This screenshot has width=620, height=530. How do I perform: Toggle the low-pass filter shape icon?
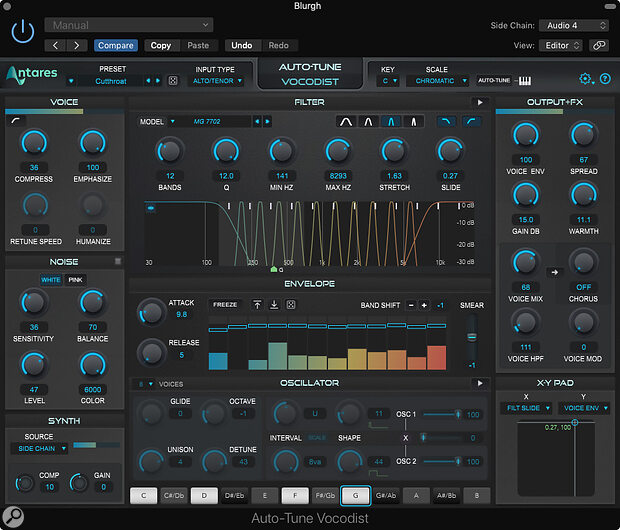(x=446, y=121)
